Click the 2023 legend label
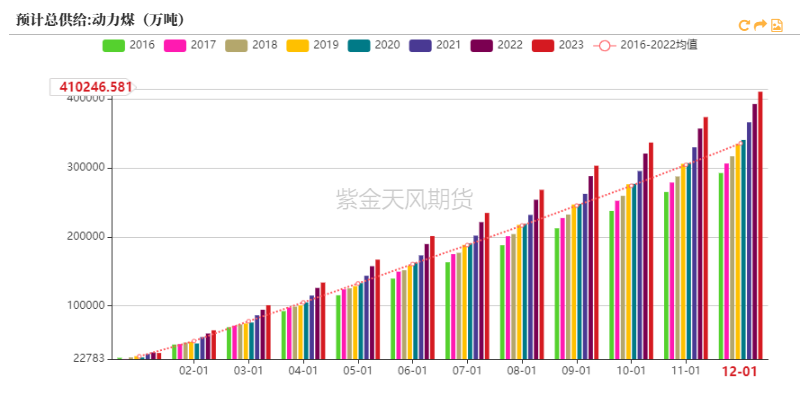 tap(571, 45)
